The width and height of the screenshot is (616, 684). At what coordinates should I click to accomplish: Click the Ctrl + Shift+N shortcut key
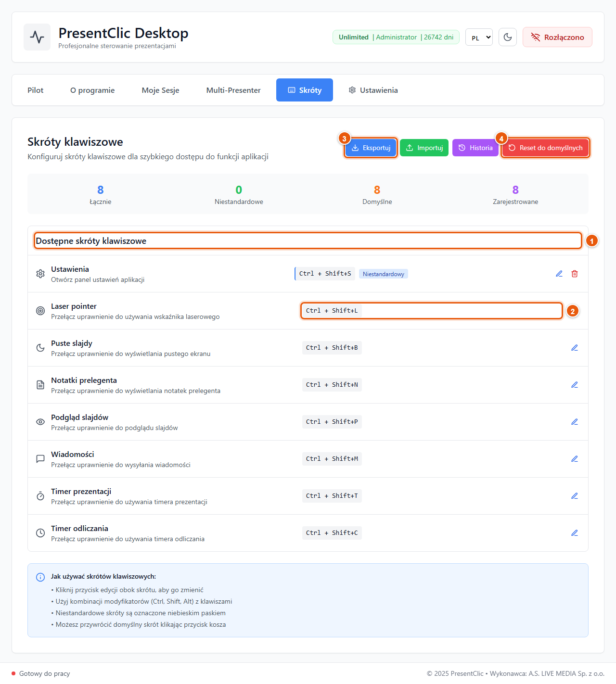[x=332, y=385]
